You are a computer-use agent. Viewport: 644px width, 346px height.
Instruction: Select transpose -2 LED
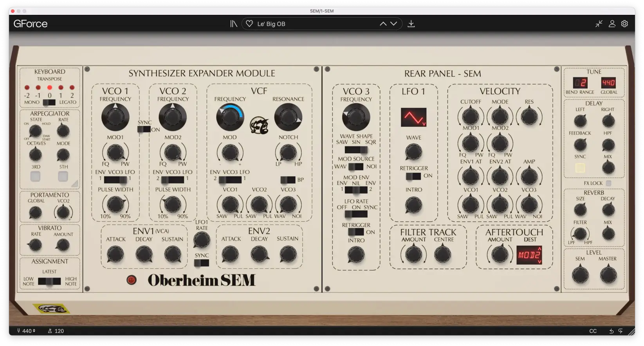[27, 88]
